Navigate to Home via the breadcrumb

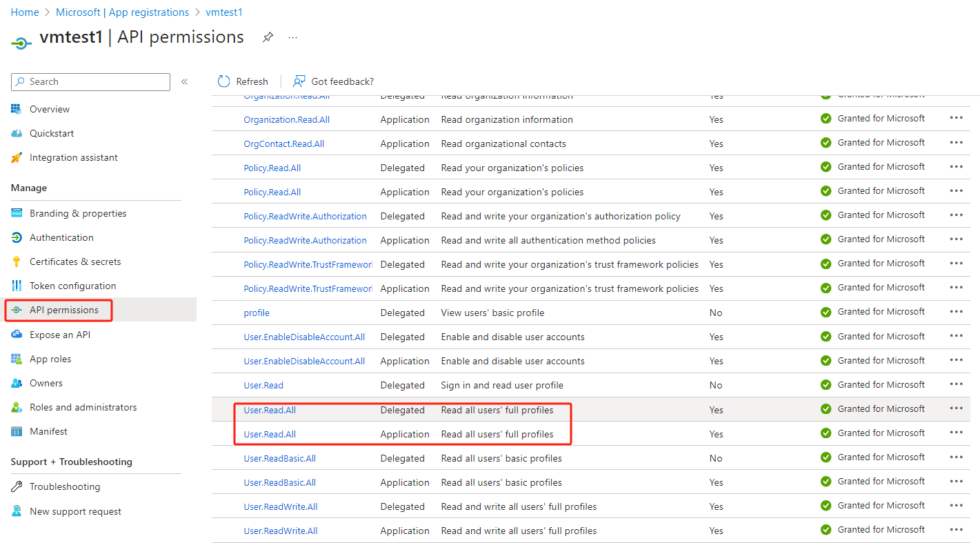click(x=25, y=12)
